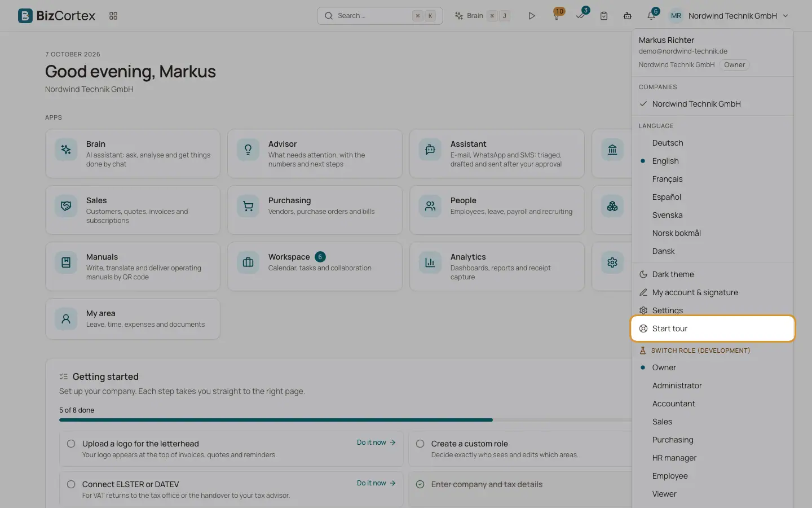Tick the circle for Upload a logo
The height and width of the screenshot is (508, 812).
[71, 444]
